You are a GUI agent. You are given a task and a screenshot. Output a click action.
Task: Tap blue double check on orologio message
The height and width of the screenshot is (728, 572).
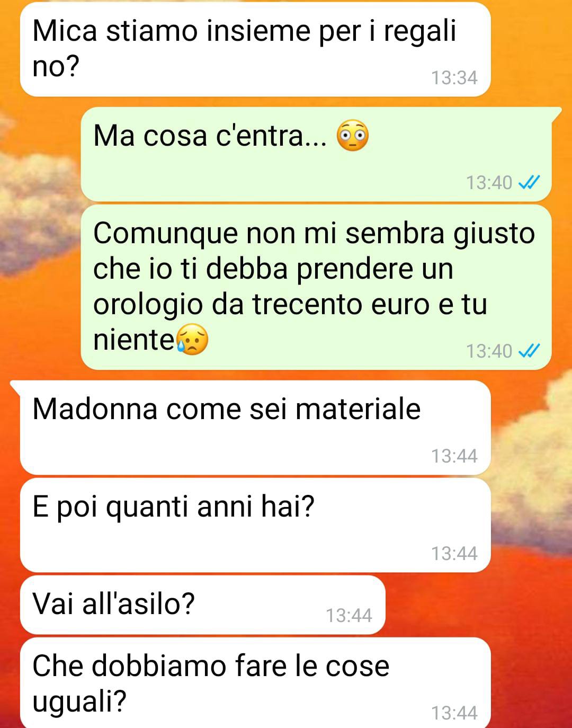529,351
